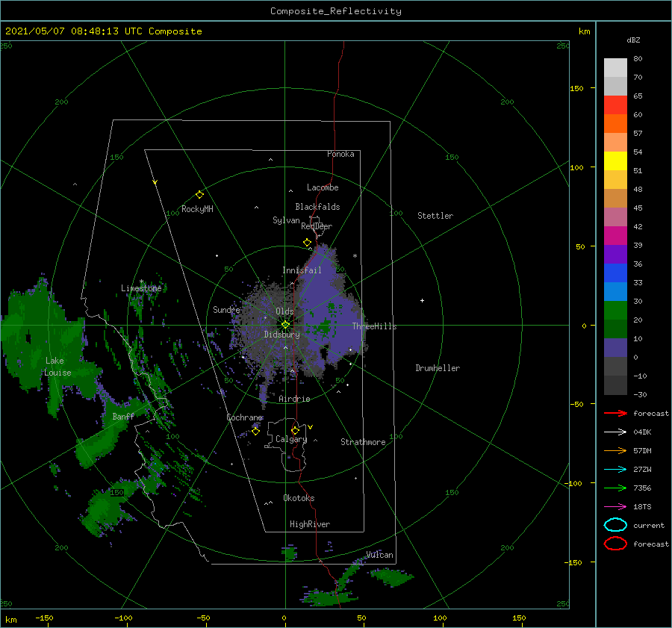This screenshot has height=628, width=672.
Task: Select the Lacombe label
Action: (x=323, y=187)
